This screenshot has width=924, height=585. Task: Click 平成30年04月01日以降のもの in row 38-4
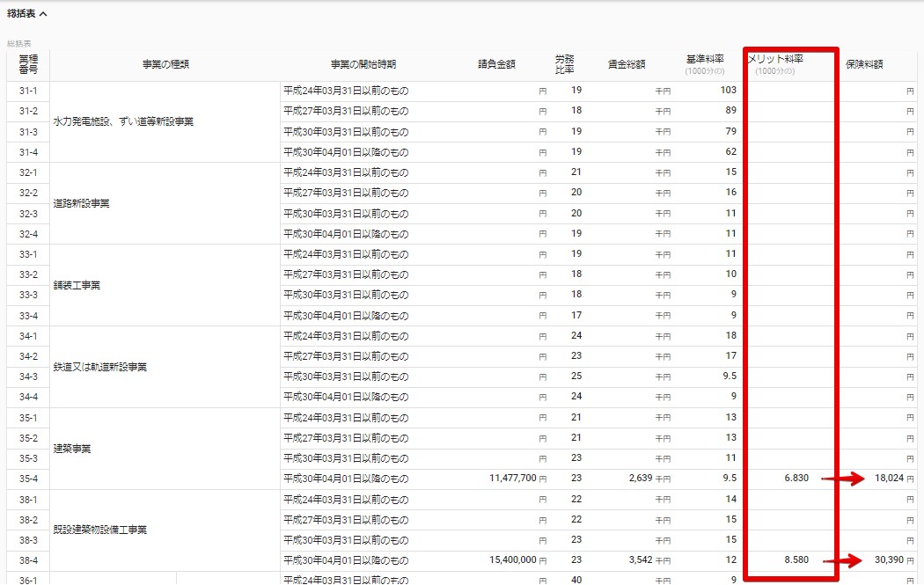346,560
